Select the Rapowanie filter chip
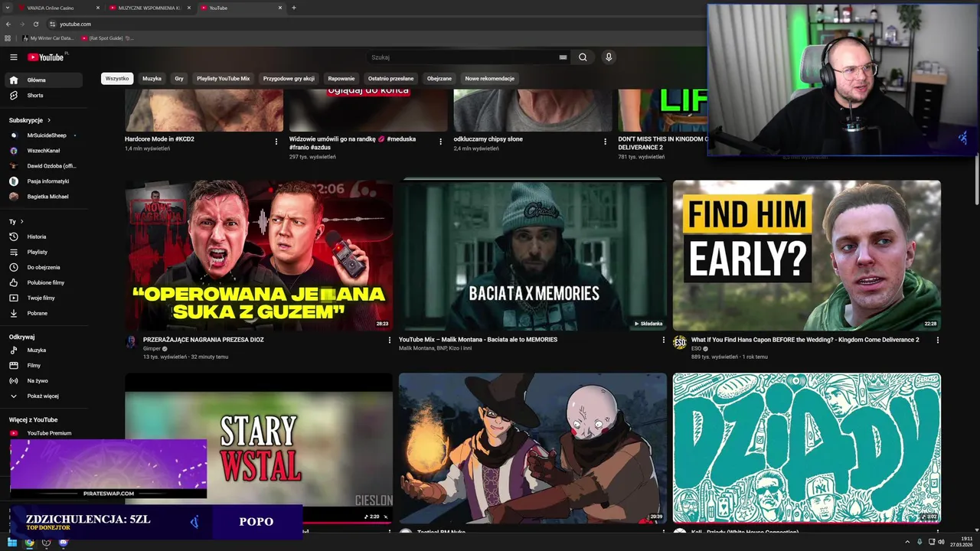Image resolution: width=980 pixels, height=551 pixels. pos(341,78)
